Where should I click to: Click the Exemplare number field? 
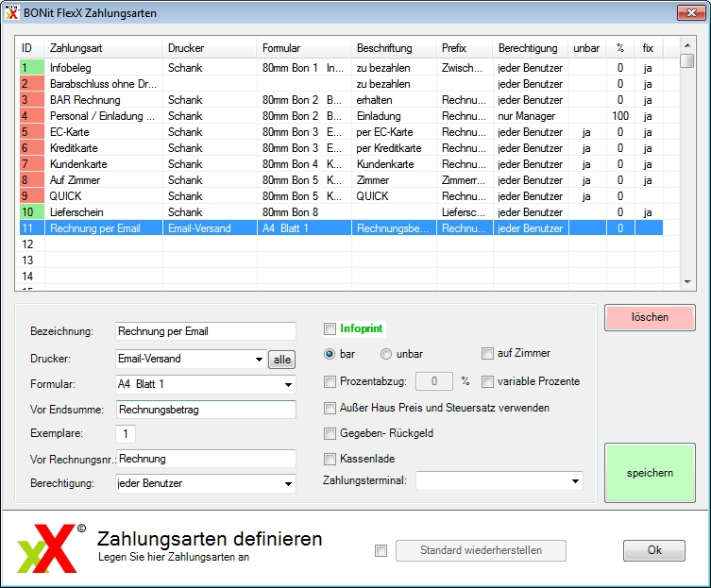[126, 434]
